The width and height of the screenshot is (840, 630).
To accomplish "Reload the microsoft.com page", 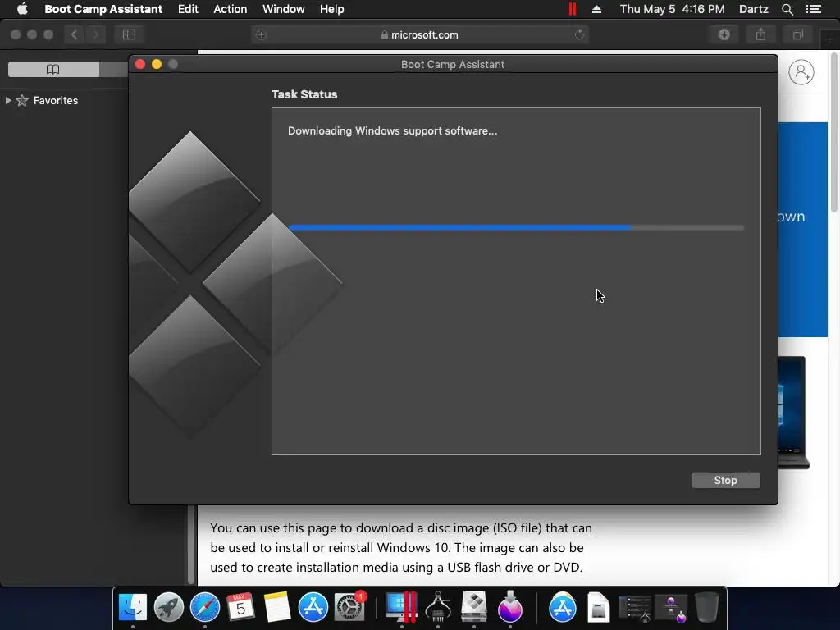I will 579,34.
